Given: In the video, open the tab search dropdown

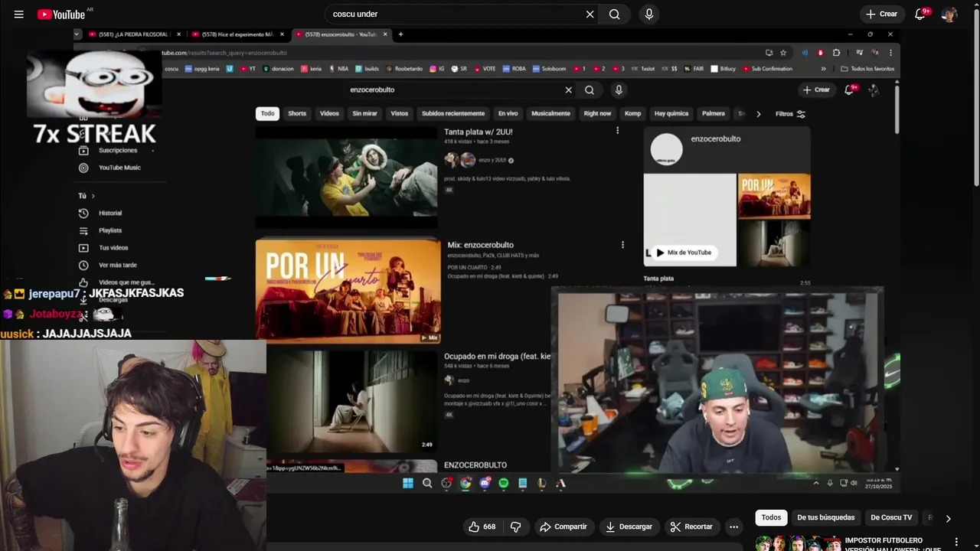Looking at the screenshot, I should (x=77, y=34).
